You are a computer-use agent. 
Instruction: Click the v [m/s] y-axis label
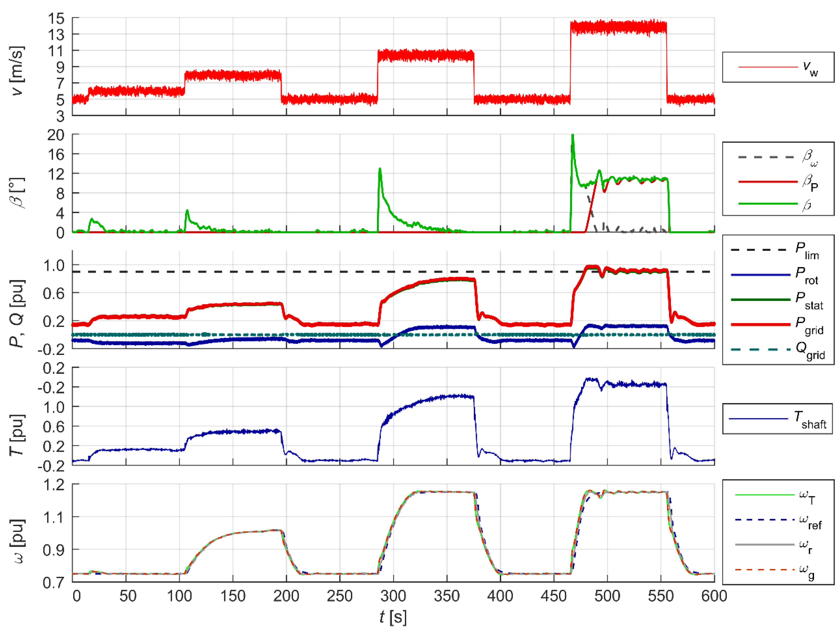point(17,71)
